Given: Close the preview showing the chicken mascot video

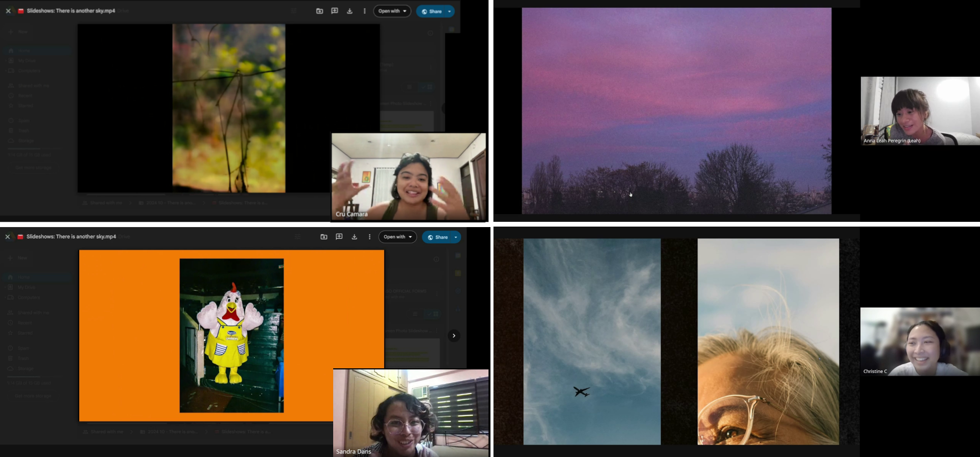Looking at the screenshot, I should pos(8,237).
